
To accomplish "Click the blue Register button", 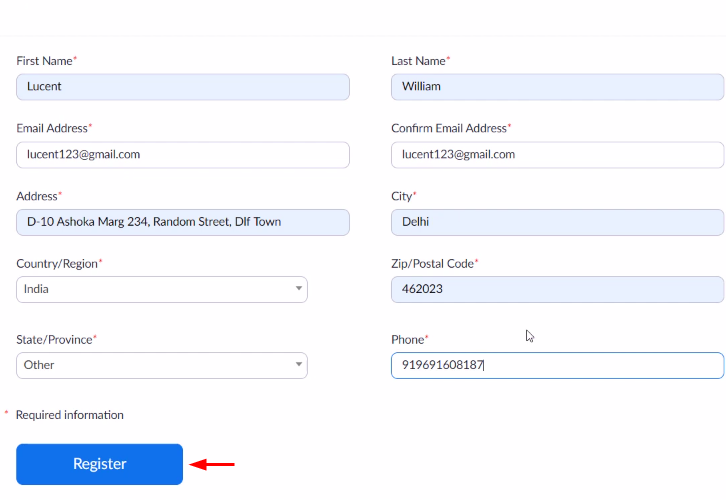I will point(100,464).
